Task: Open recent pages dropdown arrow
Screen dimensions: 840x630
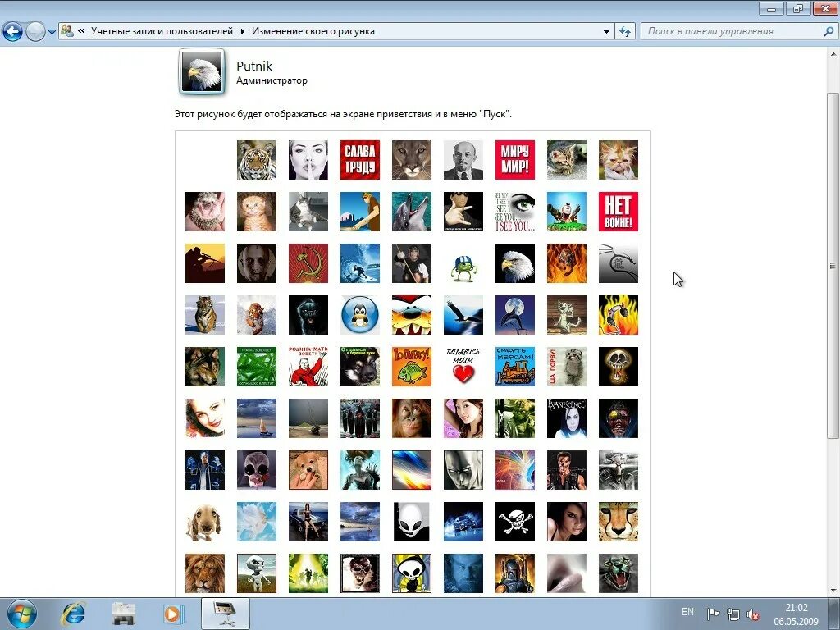Action: point(52,32)
